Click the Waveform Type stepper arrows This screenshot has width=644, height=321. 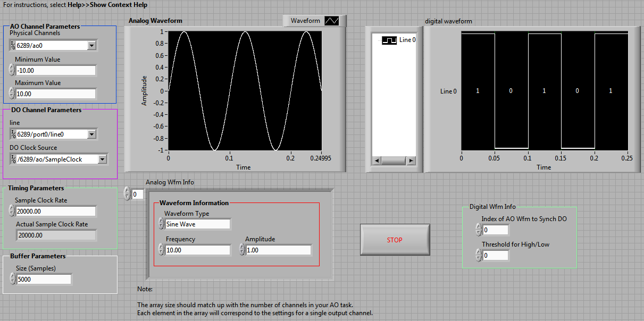[x=161, y=224]
